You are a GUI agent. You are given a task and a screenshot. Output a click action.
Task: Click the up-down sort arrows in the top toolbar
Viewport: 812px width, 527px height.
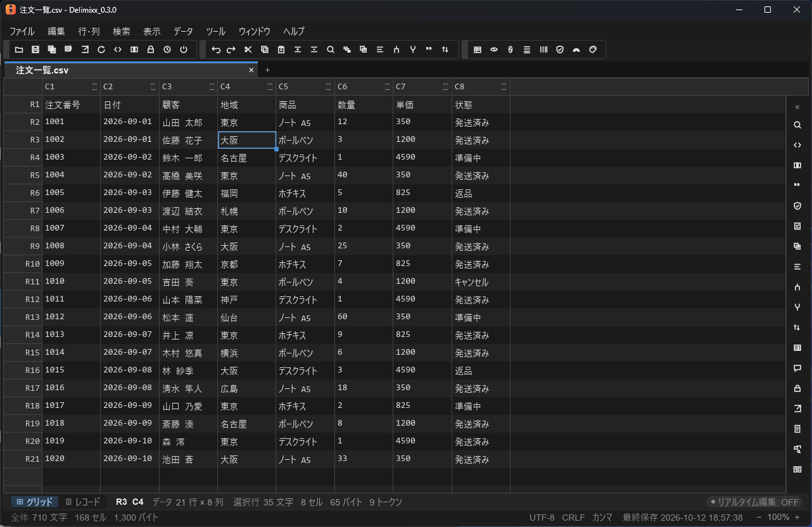pos(445,49)
